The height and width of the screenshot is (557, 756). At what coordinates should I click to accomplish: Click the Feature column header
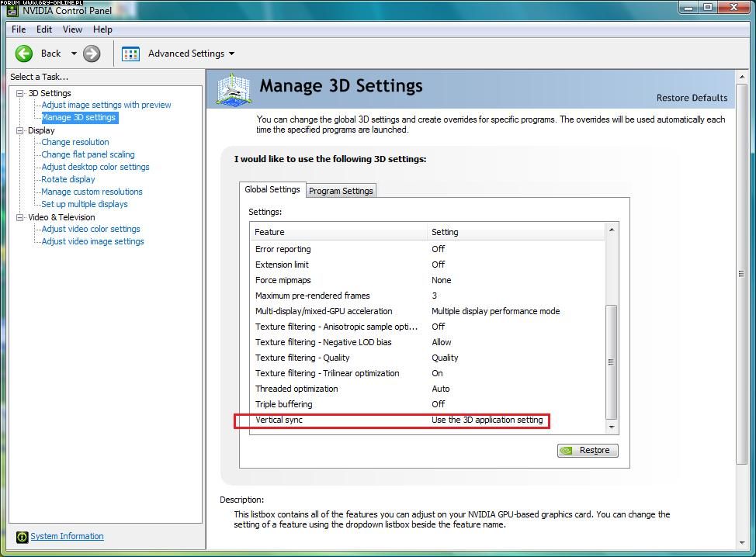[338, 232]
